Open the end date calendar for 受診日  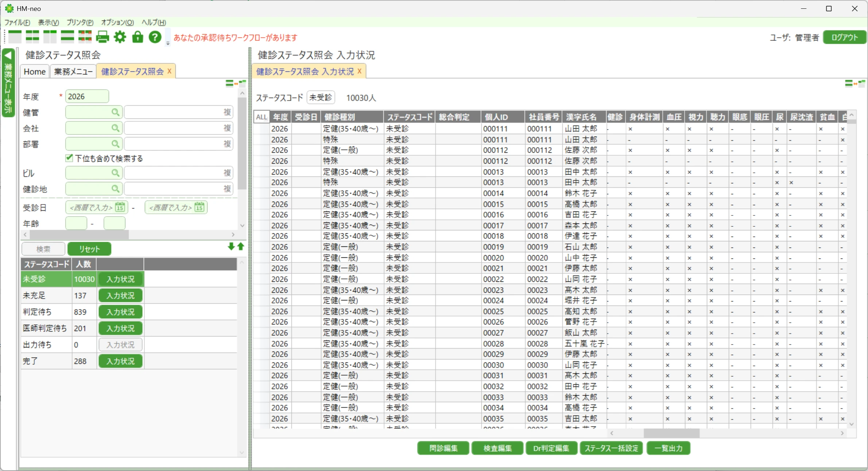pyautogui.click(x=199, y=207)
